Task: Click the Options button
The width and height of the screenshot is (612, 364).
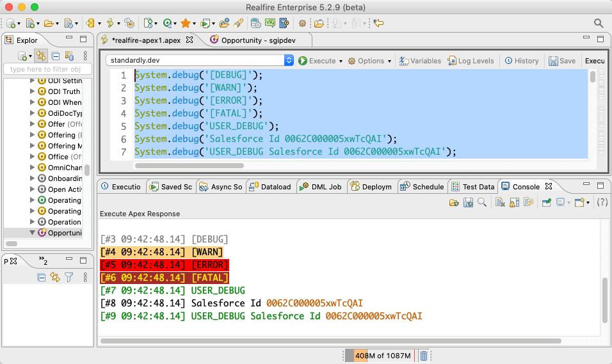Action: pyautogui.click(x=367, y=61)
